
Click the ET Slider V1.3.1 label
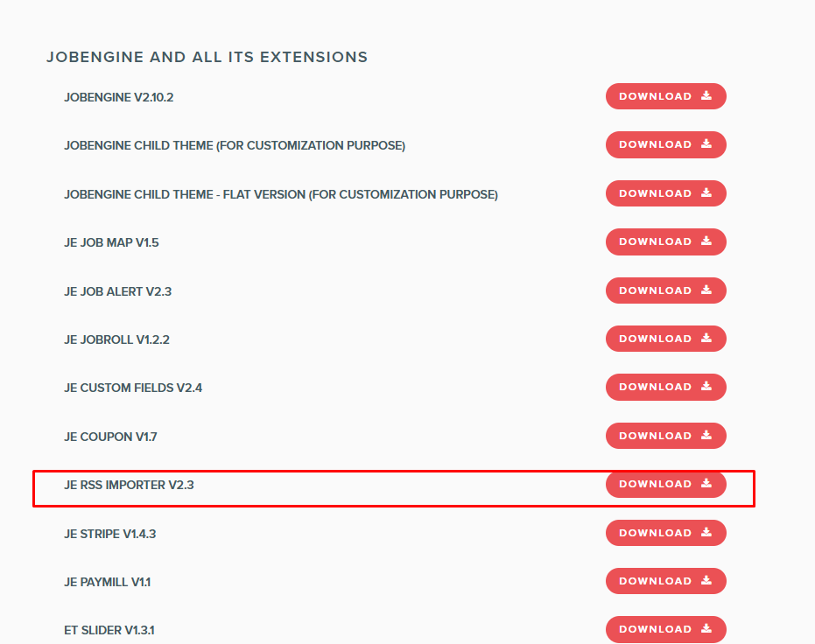coord(109,630)
